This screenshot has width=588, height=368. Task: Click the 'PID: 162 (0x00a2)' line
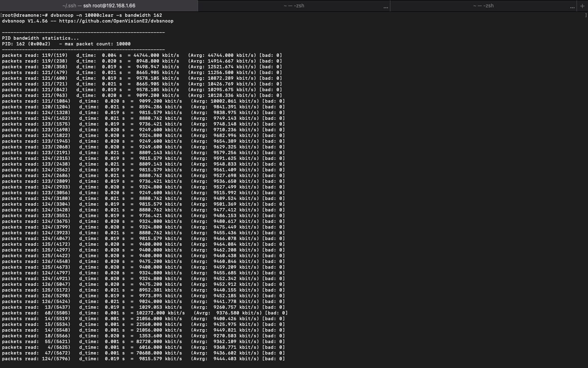pyautogui.click(x=26, y=44)
